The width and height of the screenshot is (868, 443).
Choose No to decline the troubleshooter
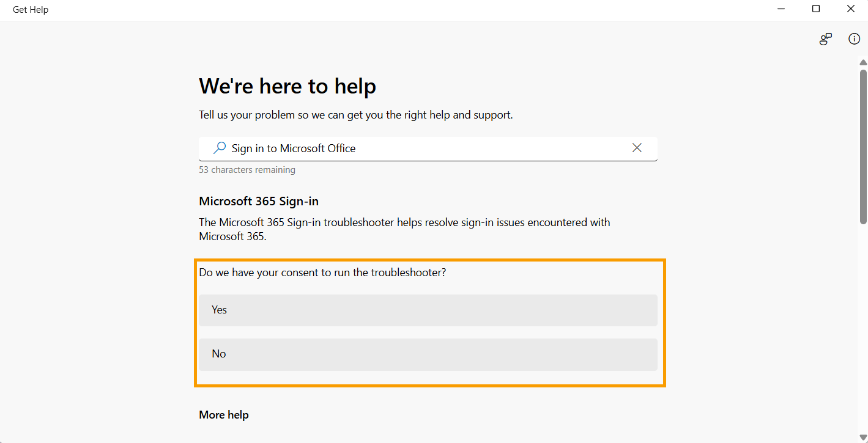pos(428,354)
